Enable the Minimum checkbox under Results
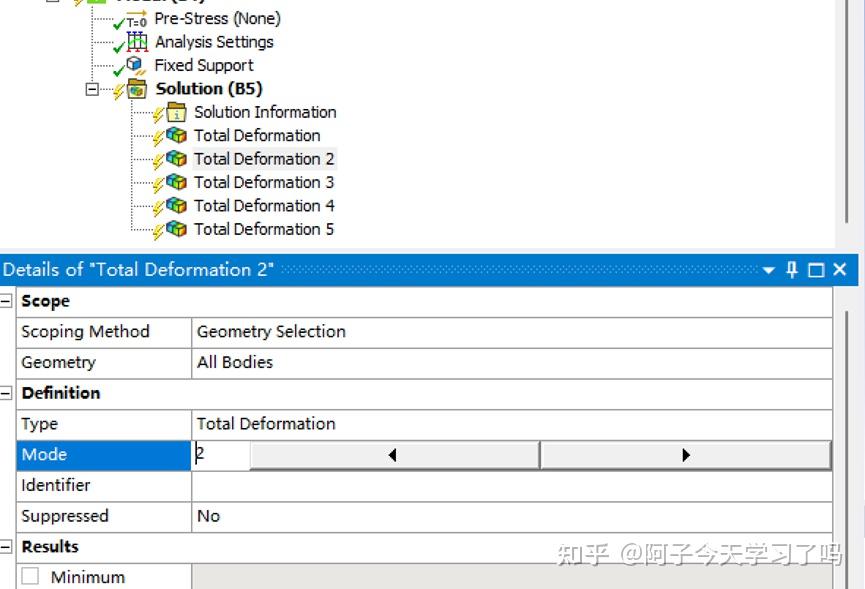Image resolution: width=865 pixels, height=589 pixels. tap(29, 577)
